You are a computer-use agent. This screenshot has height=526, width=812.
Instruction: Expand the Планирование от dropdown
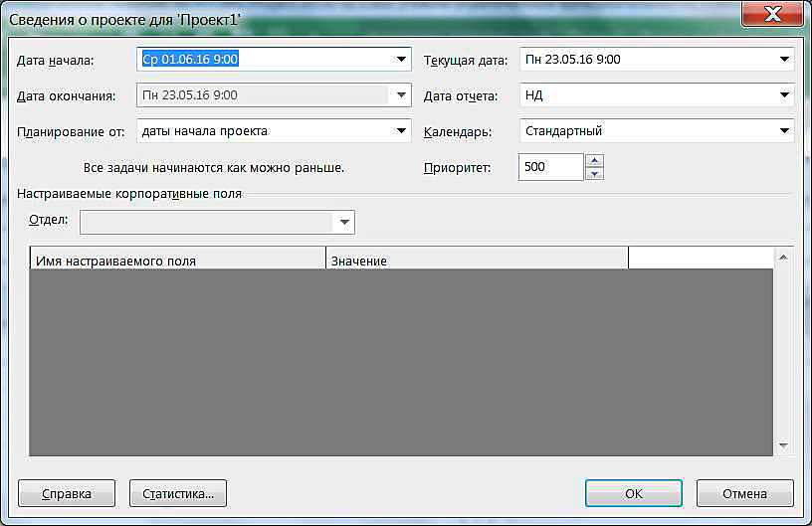click(x=401, y=131)
